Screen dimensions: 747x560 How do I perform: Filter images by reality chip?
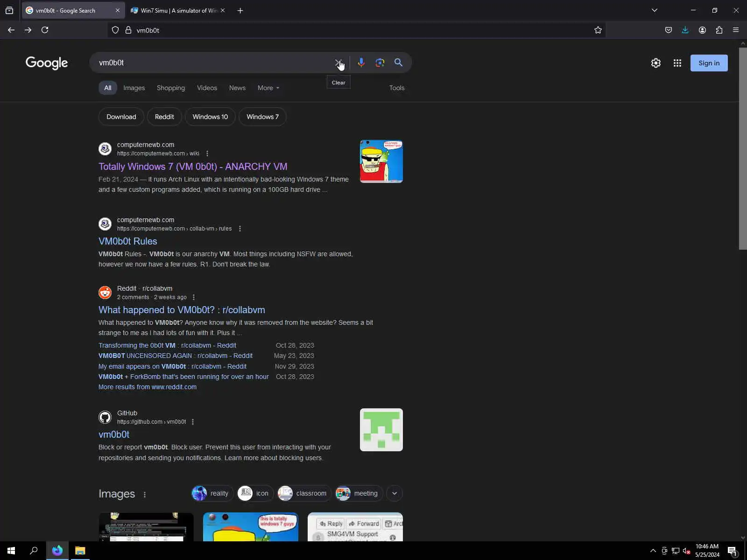pos(212,493)
